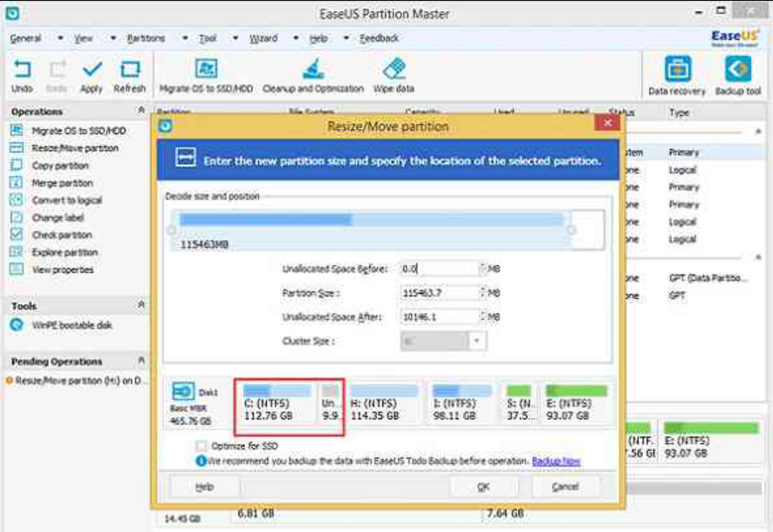Viewport: 773px width, 532px height.
Task: Open Explore partition operation
Action: (65, 252)
